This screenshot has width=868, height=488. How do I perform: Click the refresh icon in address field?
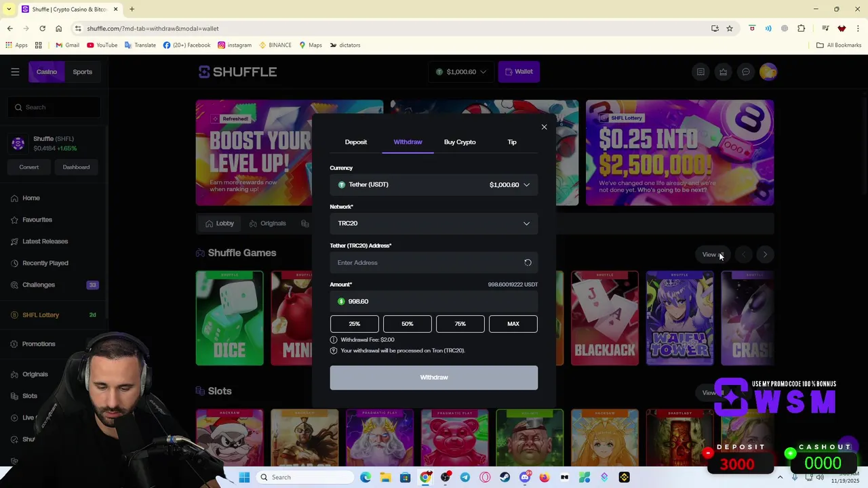coord(528,262)
